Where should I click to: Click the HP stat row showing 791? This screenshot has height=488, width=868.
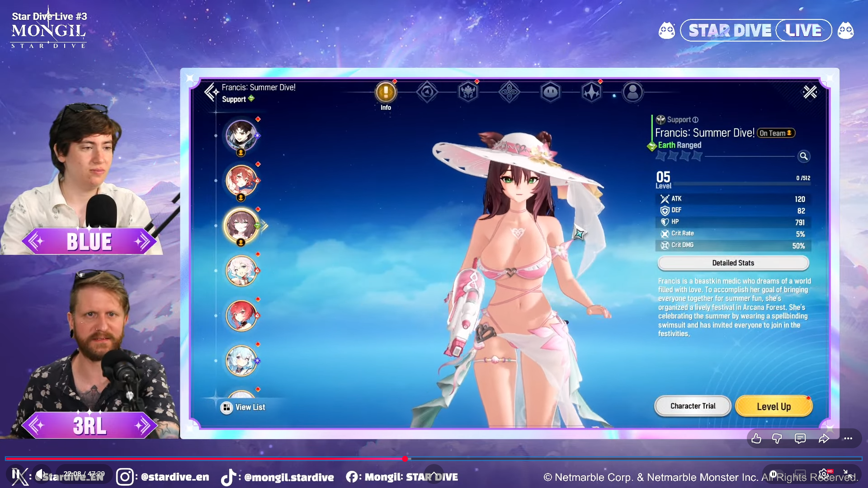click(x=733, y=222)
